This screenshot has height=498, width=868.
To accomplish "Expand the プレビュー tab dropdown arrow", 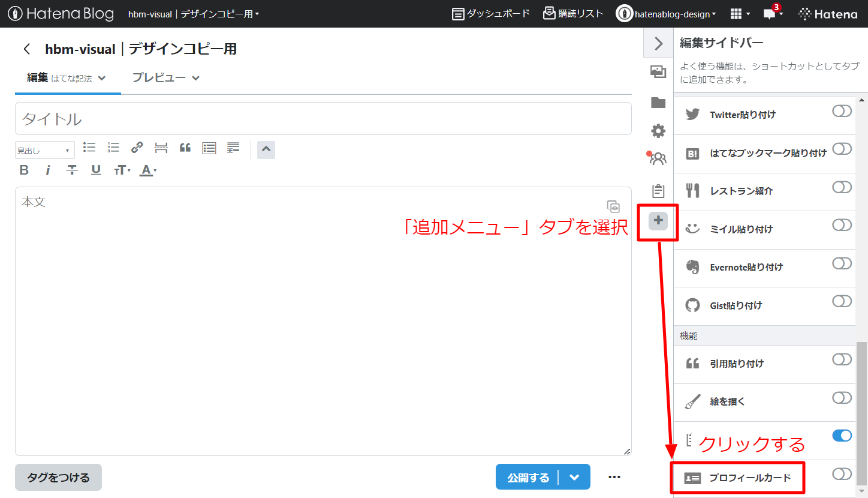I will coord(195,78).
